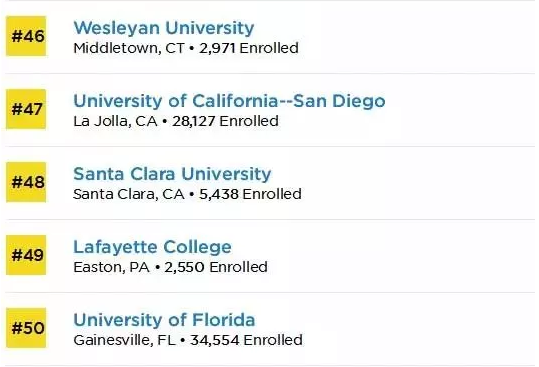This screenshot has height=367, width=539.
Task: Select the 34,554 Enrolled text
Action: [x=246, y=340]
